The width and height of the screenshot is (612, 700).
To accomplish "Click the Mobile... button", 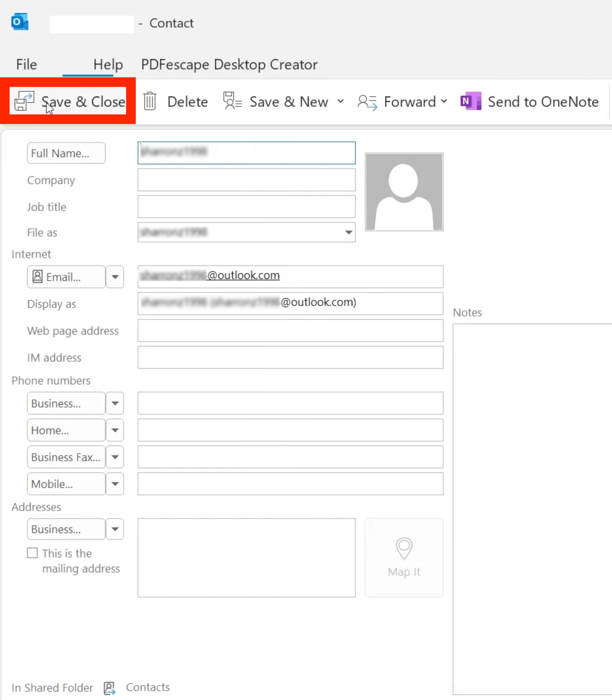I will coord(66,484).
